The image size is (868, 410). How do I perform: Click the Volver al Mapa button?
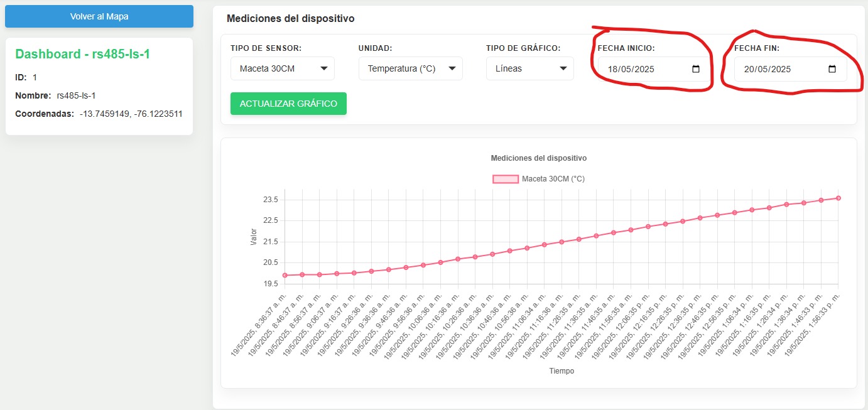pos(99,16)
